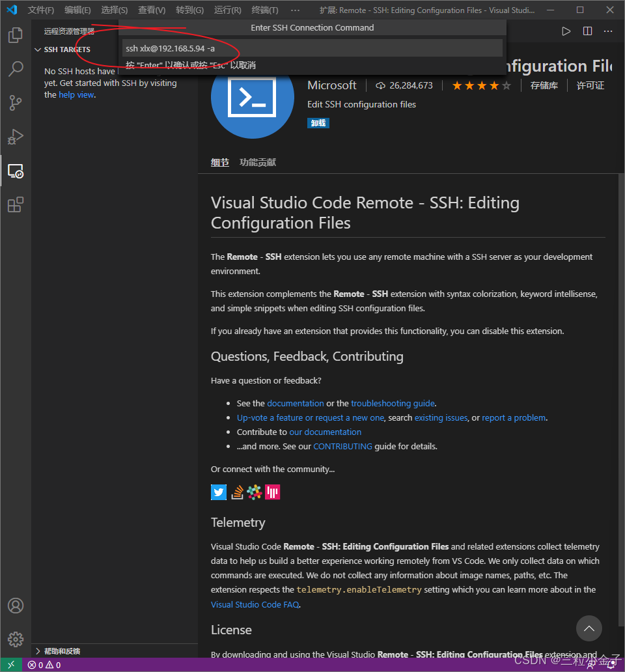
Task: Collapse the SSH TARGETS section
Action: (67, 49)
